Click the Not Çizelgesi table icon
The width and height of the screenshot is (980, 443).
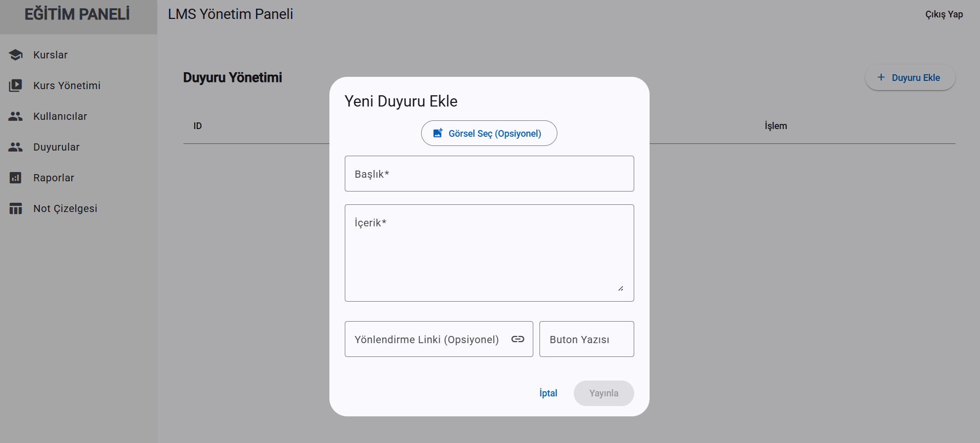coord(16,208)
